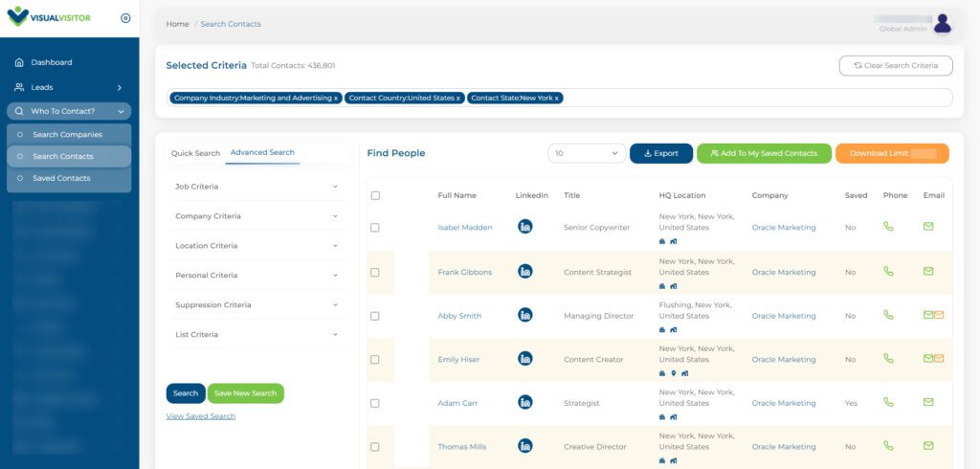Click the LinkedIn icon for Thomas Mills
The image size is (980, 469).
[525, 446]
